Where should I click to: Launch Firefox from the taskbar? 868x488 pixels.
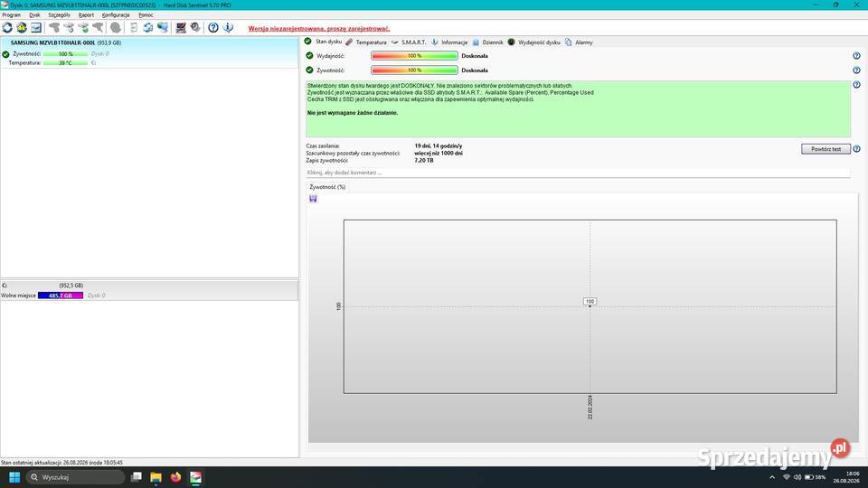pos(176,477)
